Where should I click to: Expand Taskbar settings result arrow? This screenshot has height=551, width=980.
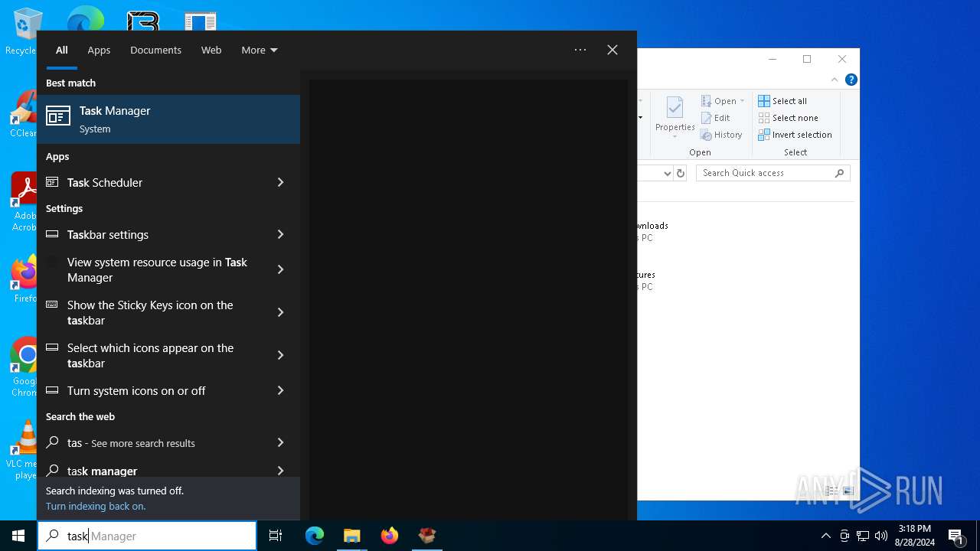click(x=280, y=234)
